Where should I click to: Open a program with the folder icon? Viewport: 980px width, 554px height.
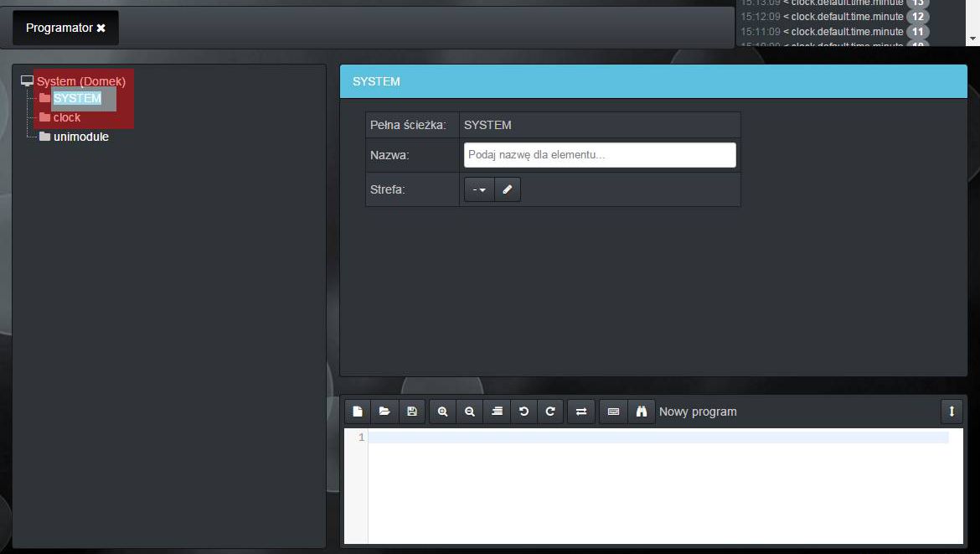click(384, 412)
